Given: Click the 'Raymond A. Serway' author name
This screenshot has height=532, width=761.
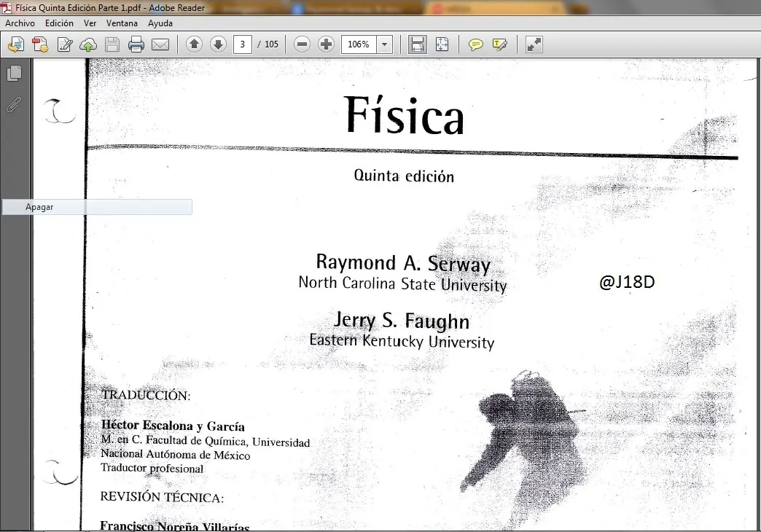Looking at the screenshot, I should pyautogui.click(x=403, y=262).
